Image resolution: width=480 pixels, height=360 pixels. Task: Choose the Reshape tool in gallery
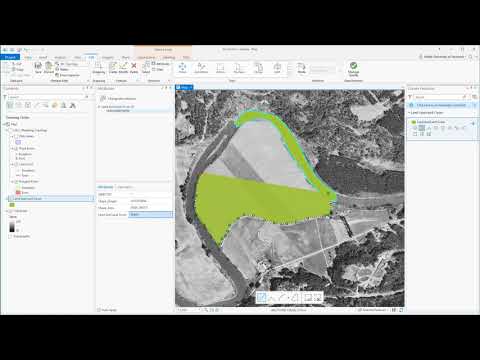[239, 68]
